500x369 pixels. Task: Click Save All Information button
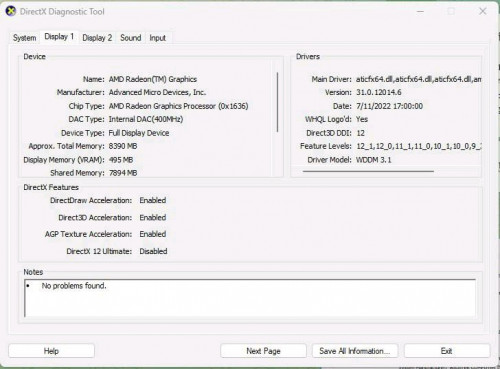point(355,351)
